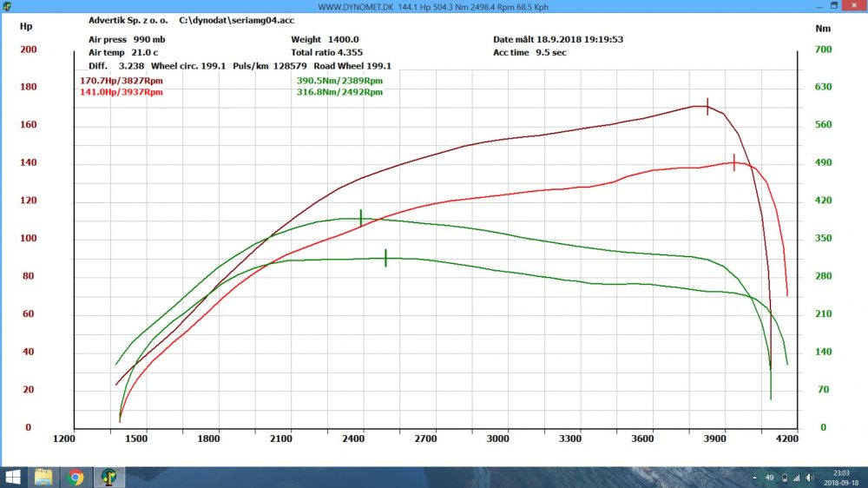The width and height of the screenshot is (868, 488).
Task: Click the 2400 Rpm axis label
Action: [353, 439]
